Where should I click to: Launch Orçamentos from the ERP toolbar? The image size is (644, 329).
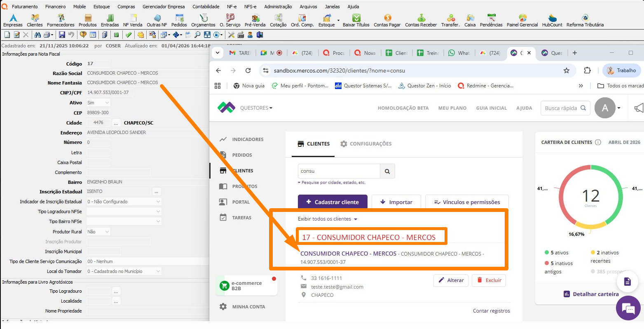(203, 20)
